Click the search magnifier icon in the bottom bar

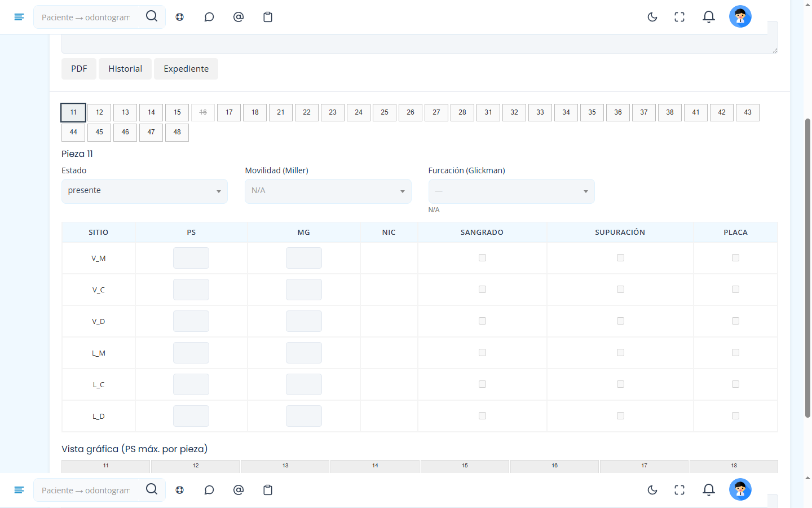(152, 489)
